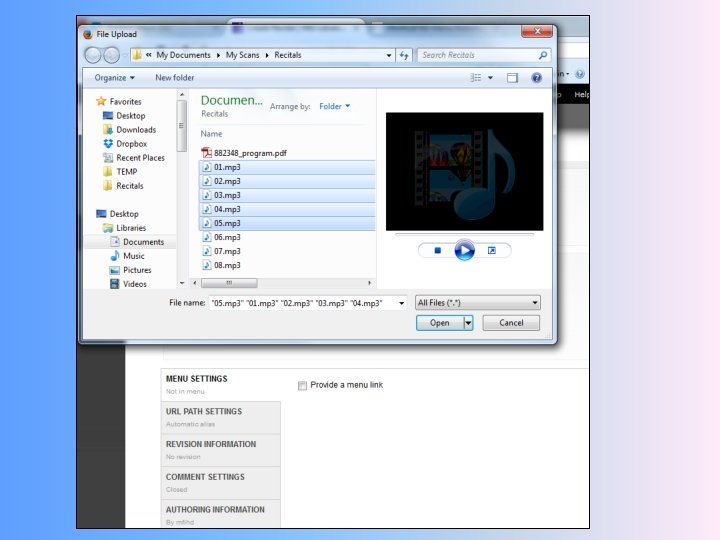Viewport: 720px width, 540px height.
Task: Click the Forward navigation arrow button
Action: coord(111,55)
